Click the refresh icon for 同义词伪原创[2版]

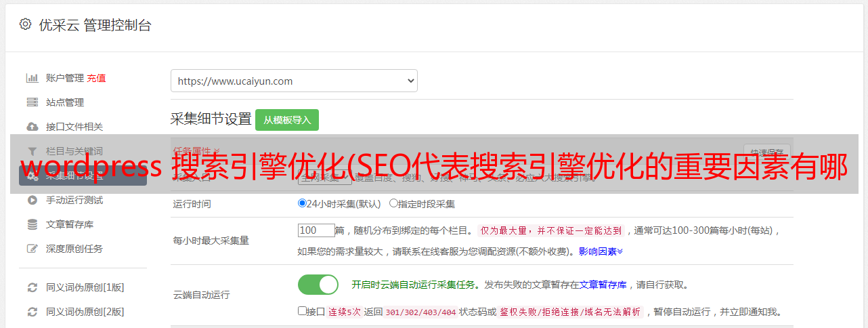(x=32, y=312)
